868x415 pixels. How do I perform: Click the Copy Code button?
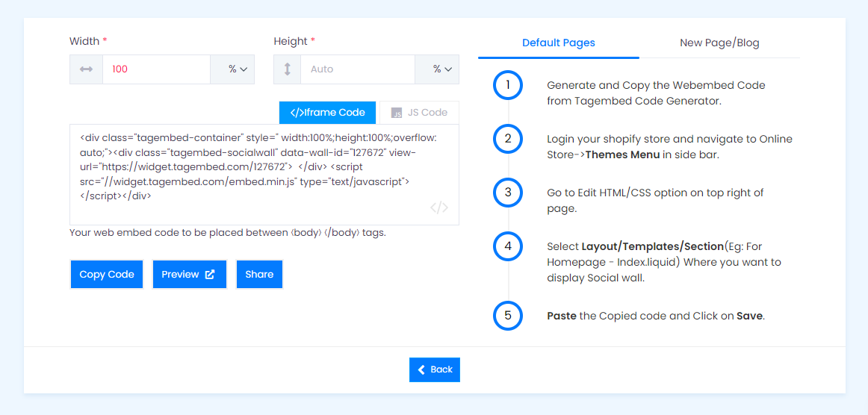pyautogui.click(x=107, y=275)
